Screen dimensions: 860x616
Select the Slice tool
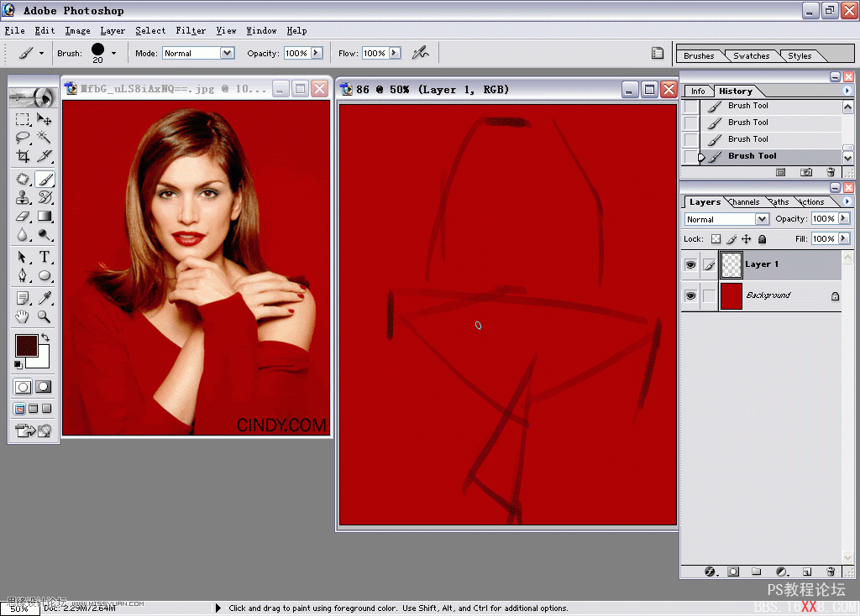pyautogui.click(x=45, y=156)
